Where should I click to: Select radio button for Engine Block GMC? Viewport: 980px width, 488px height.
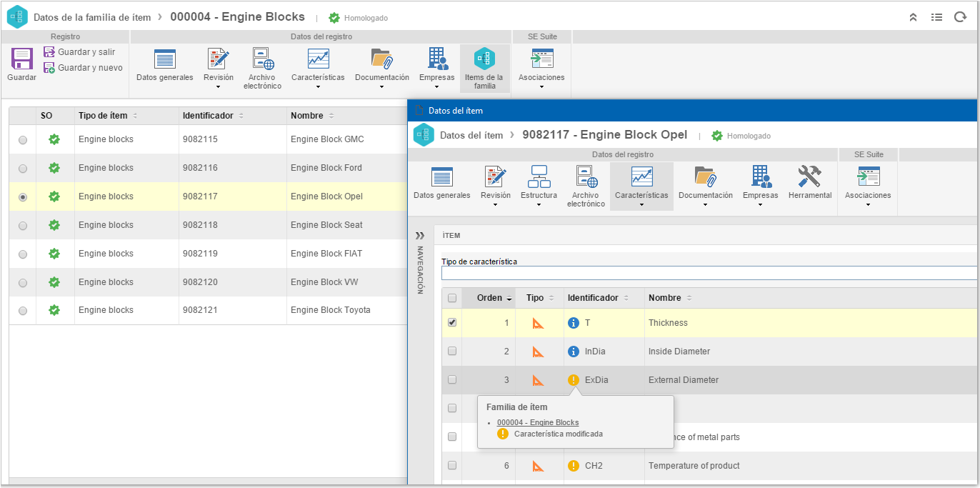tap(23, 140)
